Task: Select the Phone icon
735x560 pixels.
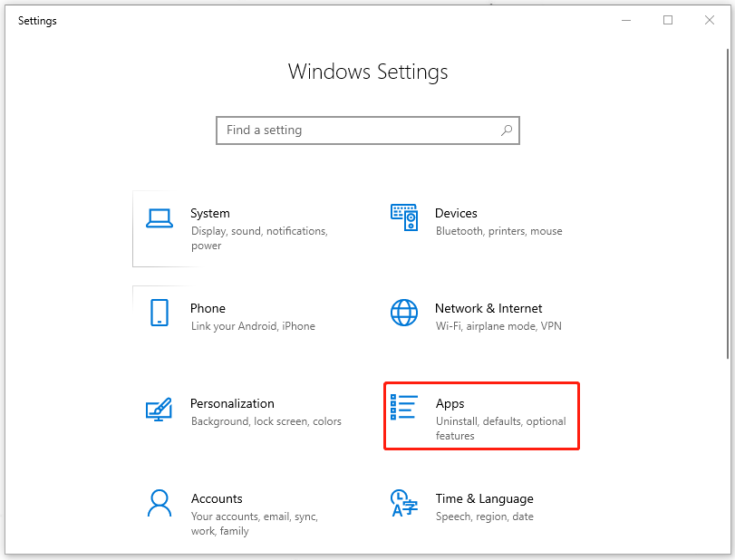Action: pyautogui.click(x=160, y=313)
